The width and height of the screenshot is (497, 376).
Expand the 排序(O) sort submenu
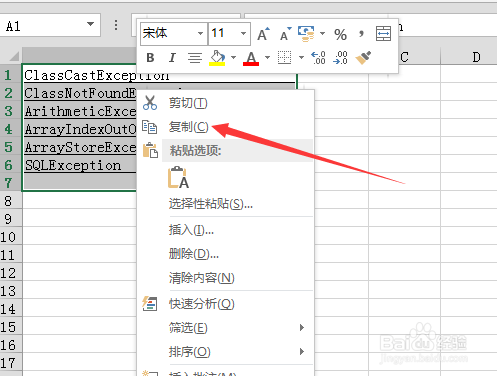[x=225, y=352]
